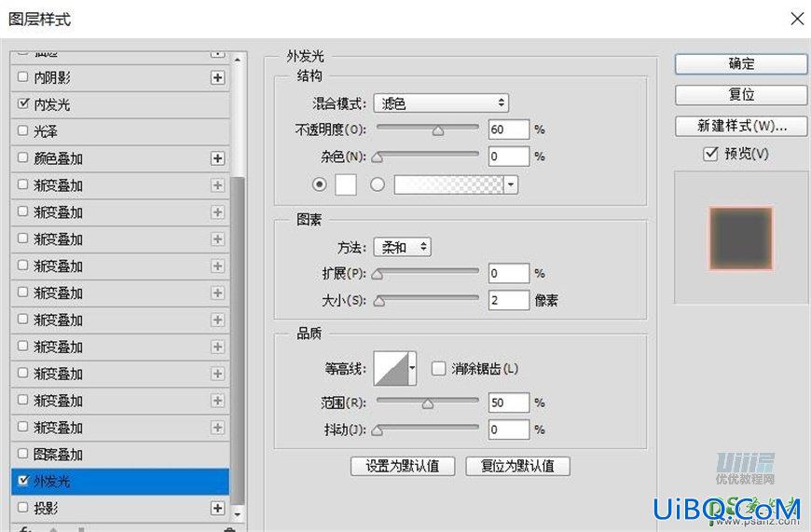Turn on the 图案叠加 checkbox
811x532 pixels.
[22, 454]
